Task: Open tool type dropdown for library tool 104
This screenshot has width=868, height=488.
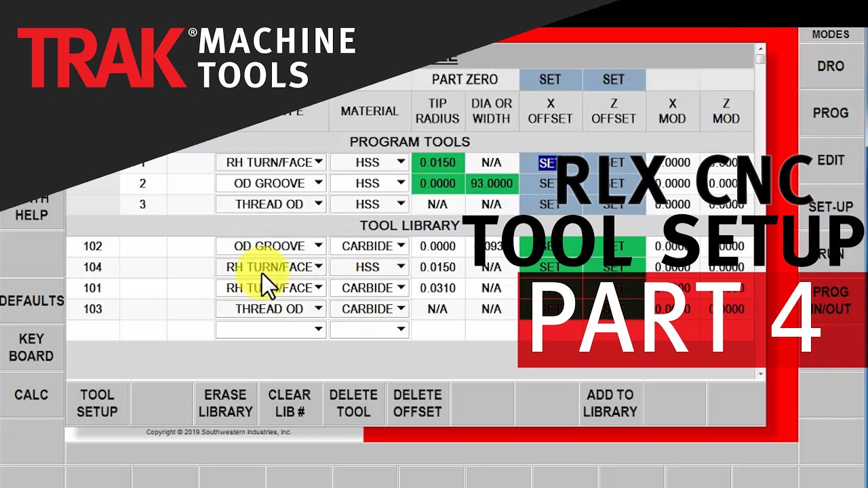Action: coord(271,267)
